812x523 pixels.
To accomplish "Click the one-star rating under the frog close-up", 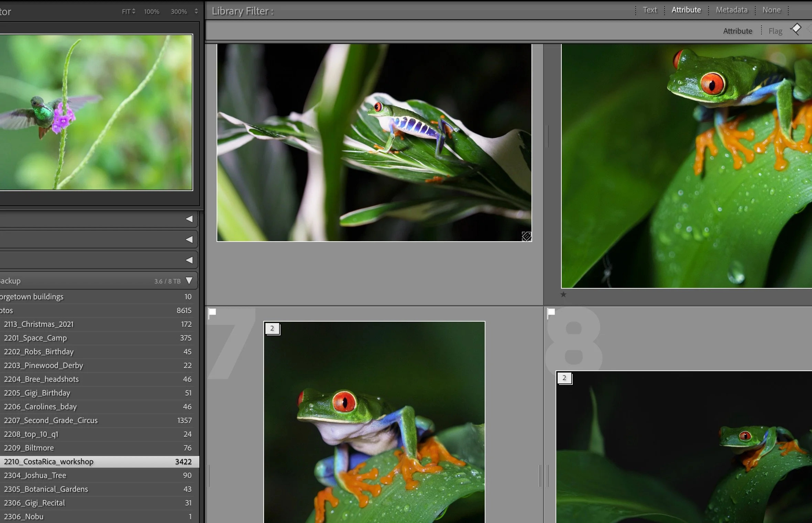I will [563, 294].
